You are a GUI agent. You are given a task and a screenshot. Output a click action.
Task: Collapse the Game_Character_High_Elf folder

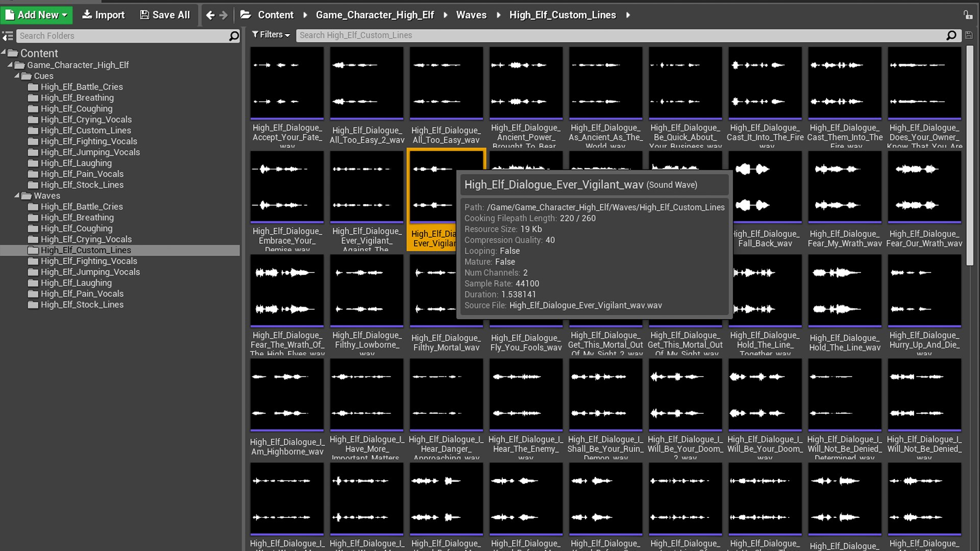[10, 65]
